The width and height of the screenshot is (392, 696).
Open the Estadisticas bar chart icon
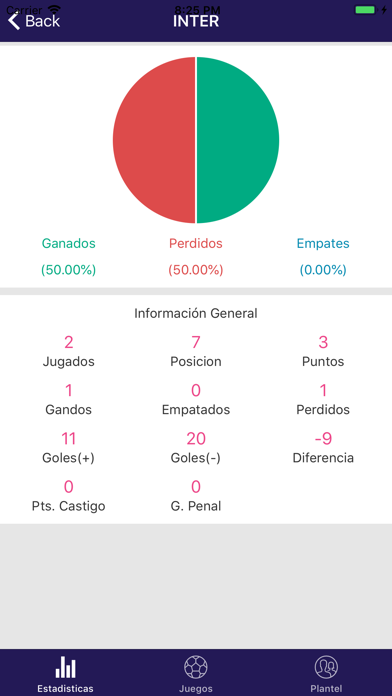65,667
